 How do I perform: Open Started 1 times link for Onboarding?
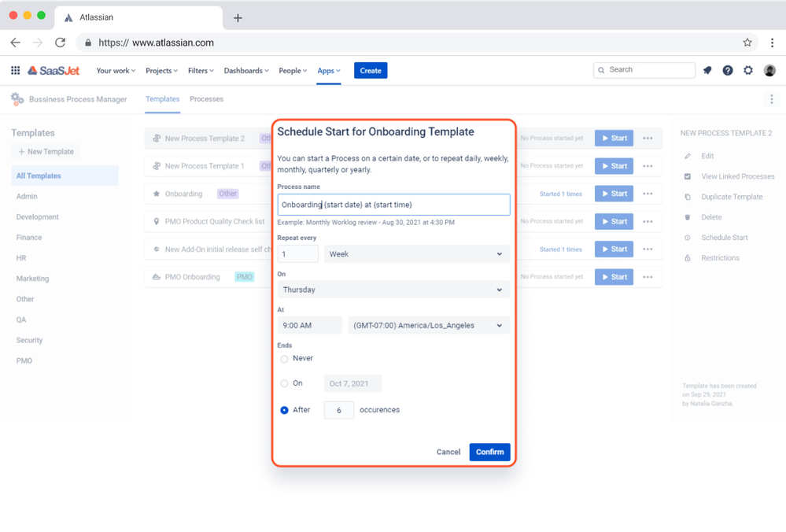560,194
